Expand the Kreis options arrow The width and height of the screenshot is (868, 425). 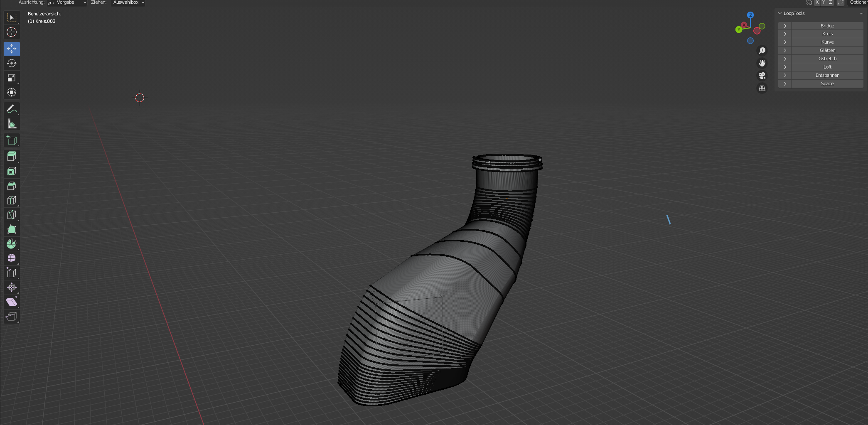point(785,34)
